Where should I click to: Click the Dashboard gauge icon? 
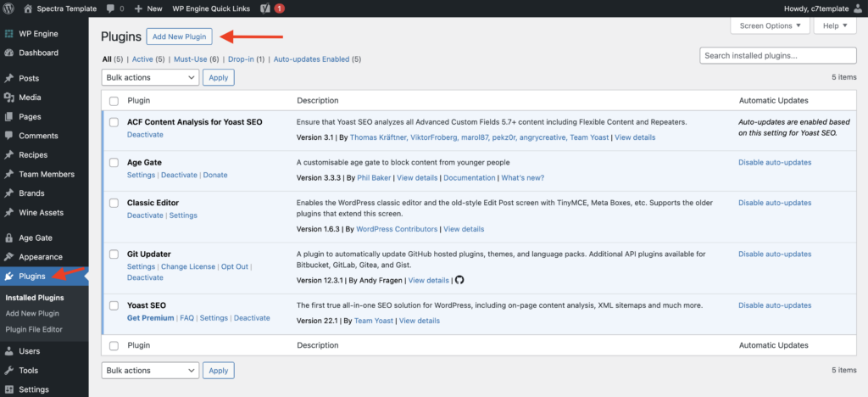(x=8, y=53)
